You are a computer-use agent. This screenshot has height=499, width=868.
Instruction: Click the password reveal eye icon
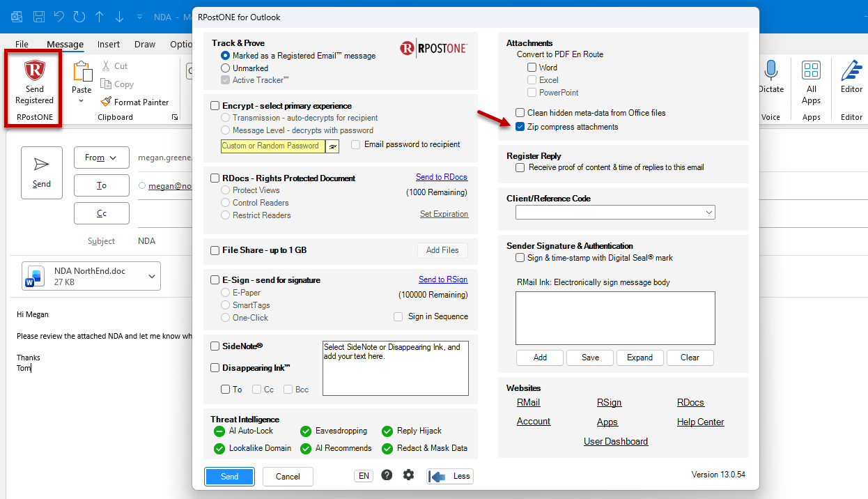(x=332, y=146)
